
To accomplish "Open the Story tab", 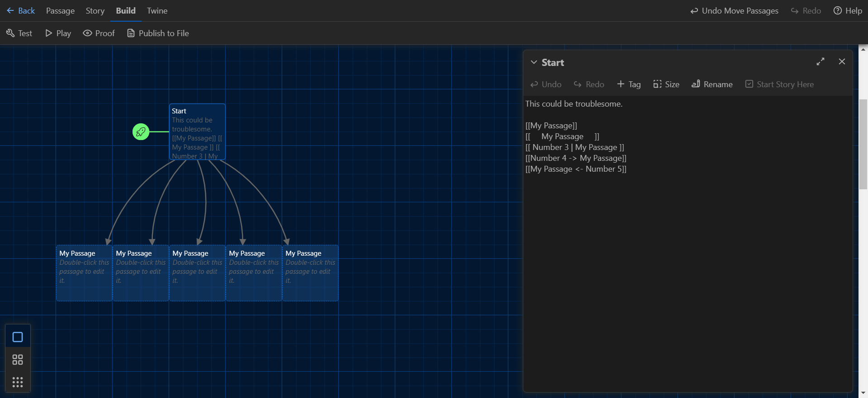I will click(95, 10).
